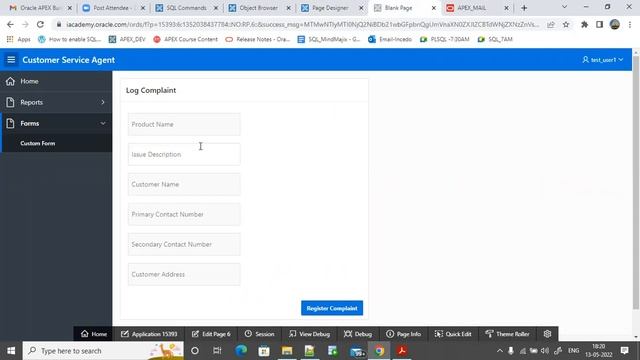Viewport: 640px width, 360px height.
Task: Activate Quick Edit in developer toolbar
Action: coord(453,334)
